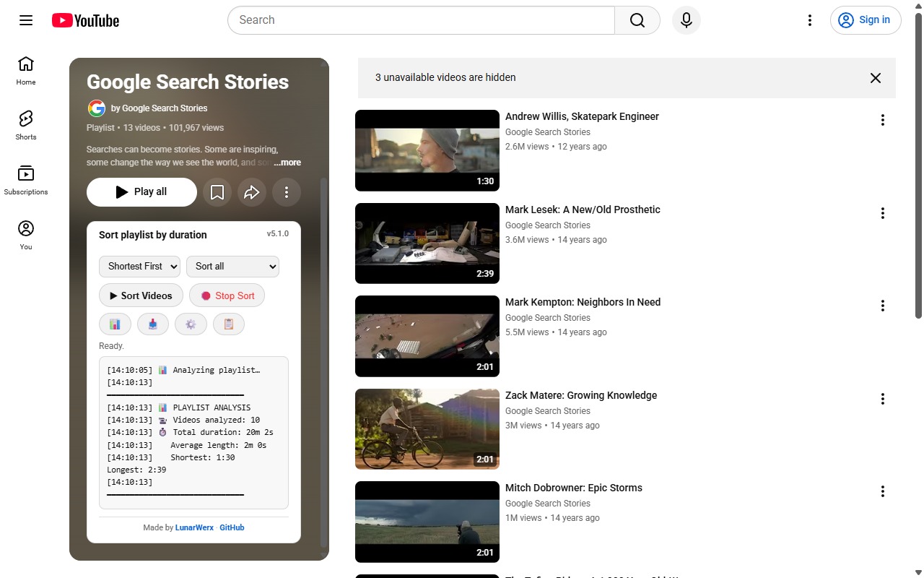Open sorter settings with the gear icon
This screenshot has width=924, height=578.
[191, 324]
